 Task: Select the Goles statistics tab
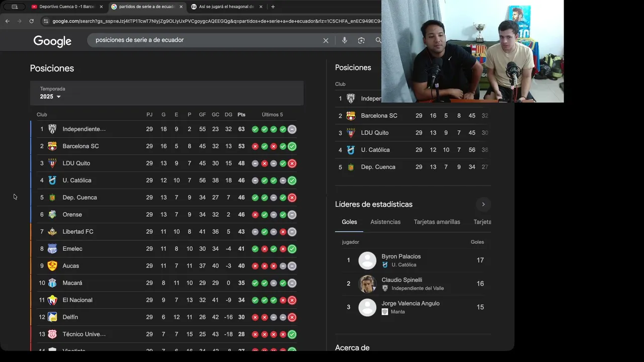349,222
